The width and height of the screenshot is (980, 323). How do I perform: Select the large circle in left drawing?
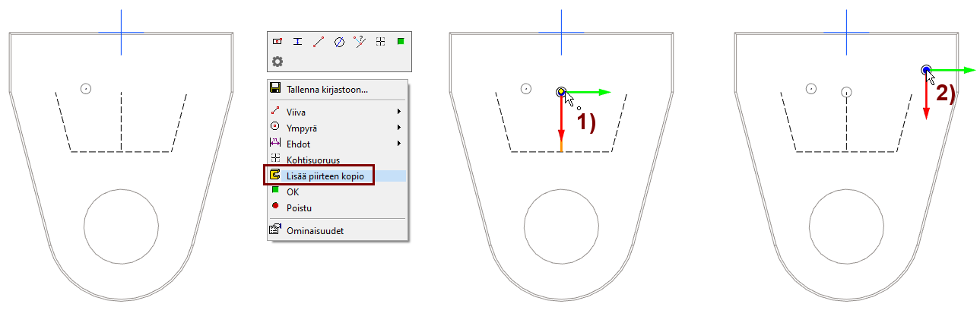tap(122, 226)
